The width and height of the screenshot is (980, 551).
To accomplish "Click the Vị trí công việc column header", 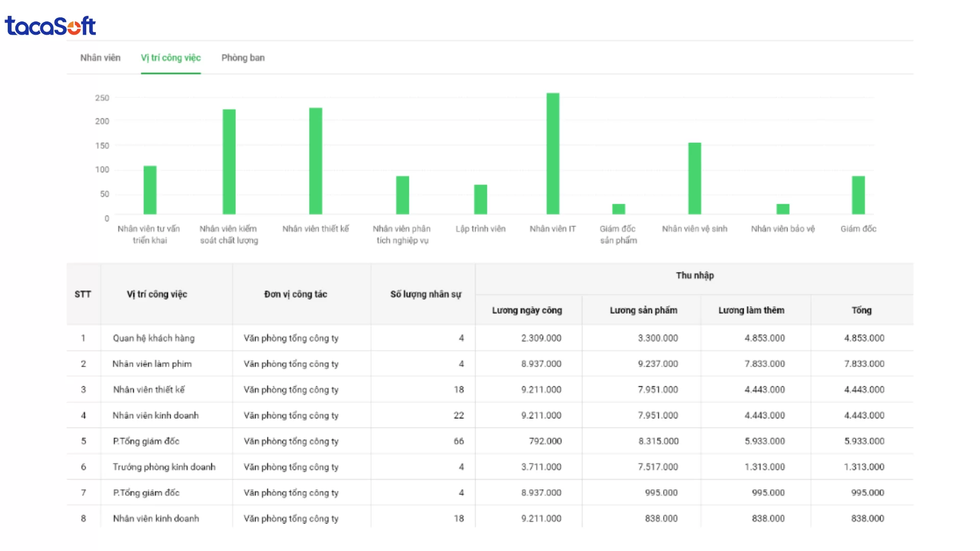I will 157,294.
